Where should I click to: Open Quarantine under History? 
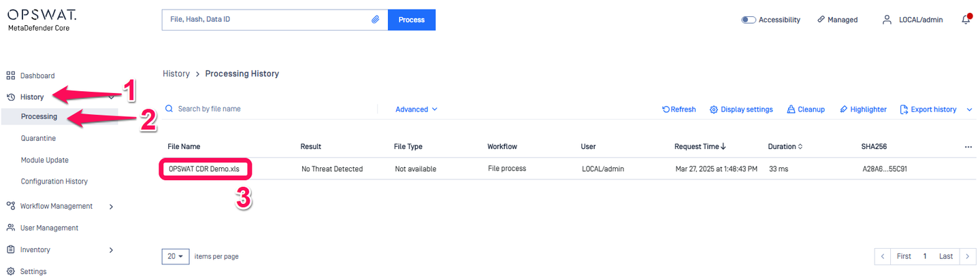click(x=38, y=138)
